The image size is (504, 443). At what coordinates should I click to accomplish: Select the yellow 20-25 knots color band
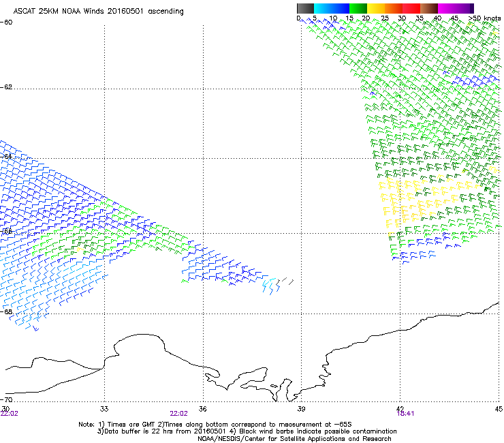point(376,8)
